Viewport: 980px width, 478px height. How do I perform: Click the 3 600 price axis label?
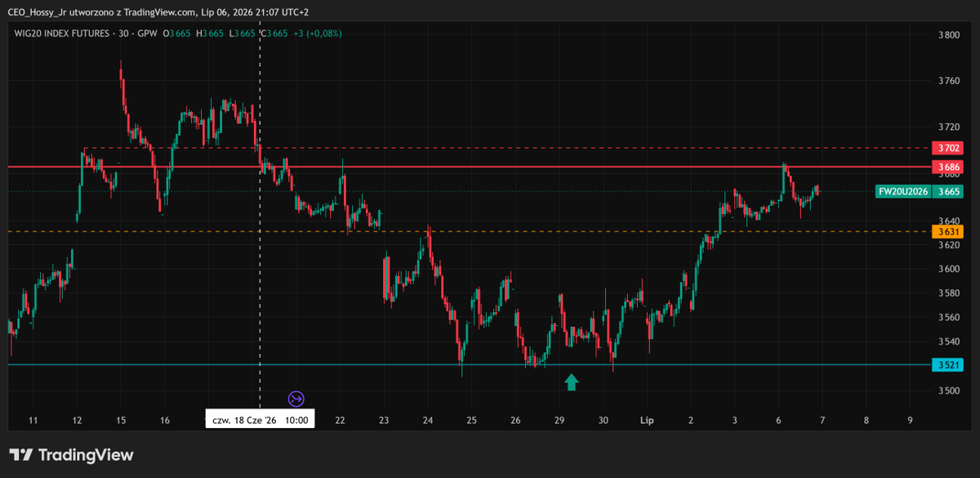pyautogui.click(x=950, y=269)
